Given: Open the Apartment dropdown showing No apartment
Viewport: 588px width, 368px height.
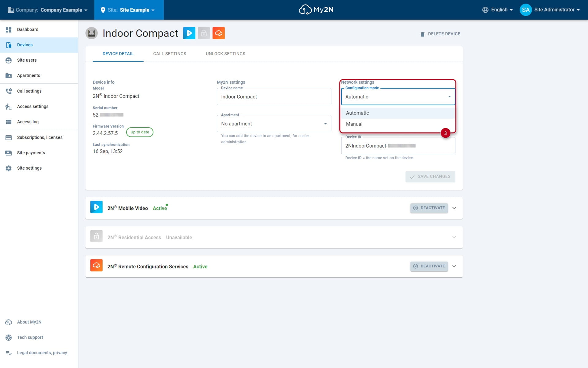Looking at the screenshot, I should click(274, 124).
